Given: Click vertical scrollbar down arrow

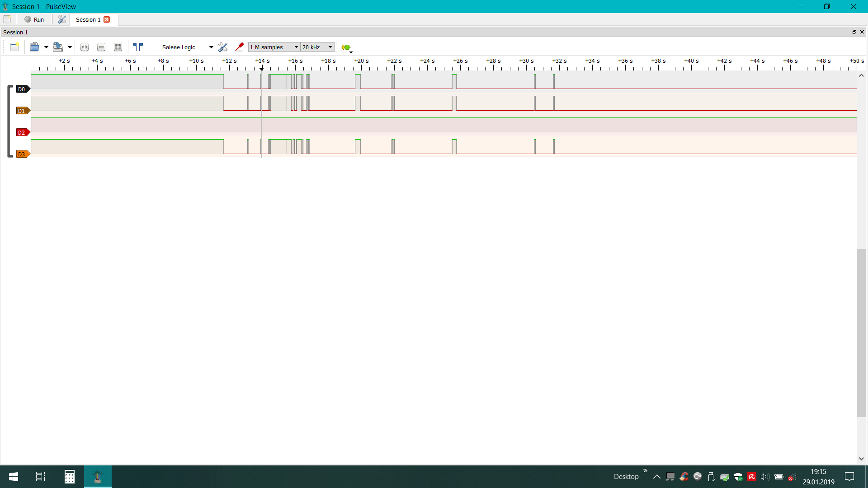Looking at the screenshot, I should [x=861, y=459].
